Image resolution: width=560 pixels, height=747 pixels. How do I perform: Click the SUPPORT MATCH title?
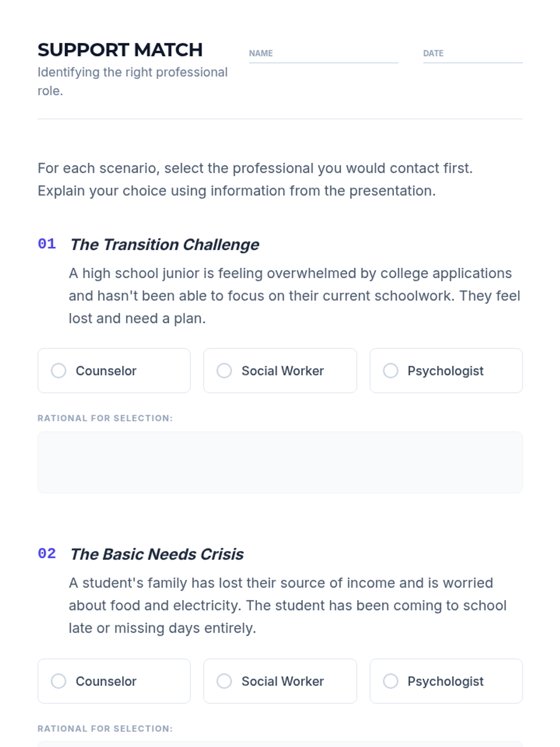(x=120, y=50)
